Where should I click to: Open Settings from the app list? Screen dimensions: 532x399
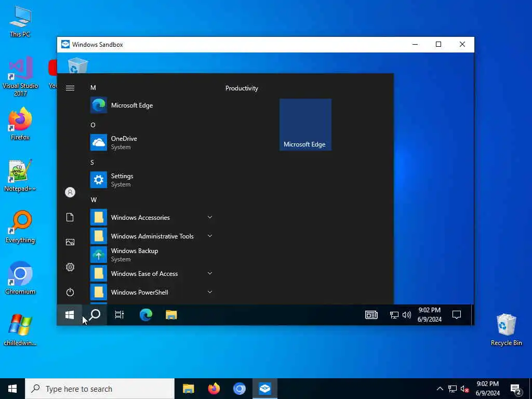tap(153, 180)
